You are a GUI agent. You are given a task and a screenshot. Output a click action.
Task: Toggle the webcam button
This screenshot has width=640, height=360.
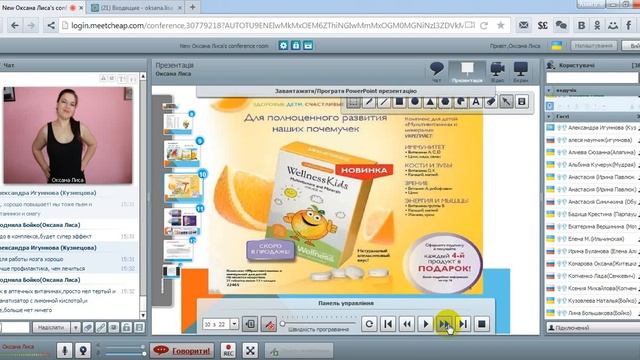(83, 350)
